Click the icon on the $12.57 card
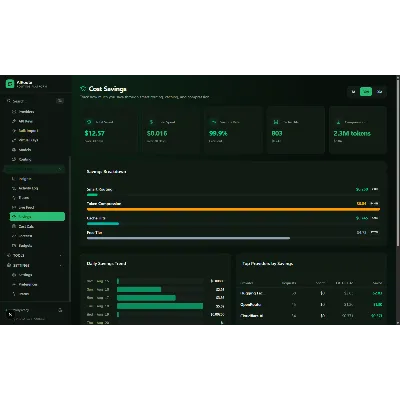 pos(89,122)
